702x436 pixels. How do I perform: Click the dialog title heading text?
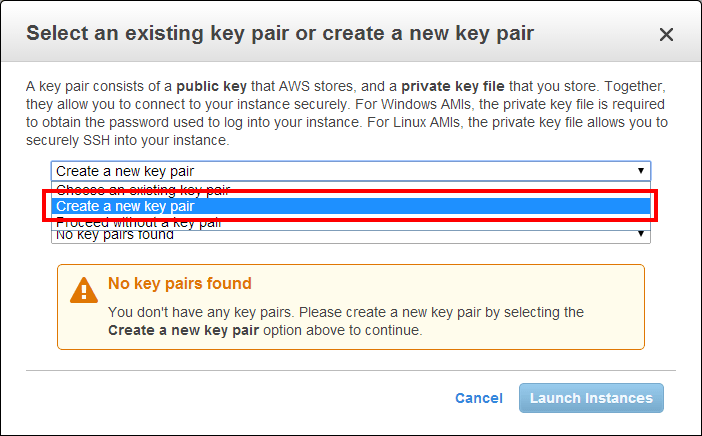coord(280,33)
